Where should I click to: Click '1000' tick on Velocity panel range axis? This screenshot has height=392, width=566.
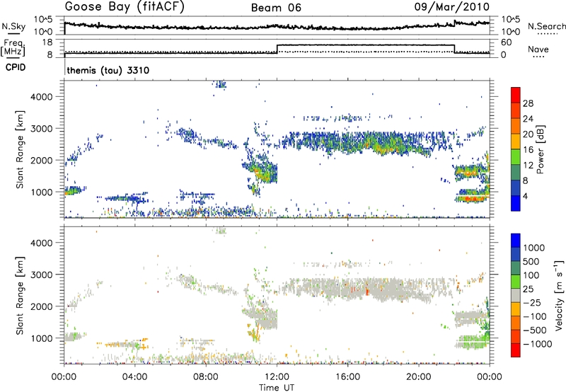[x=41, y=338]
